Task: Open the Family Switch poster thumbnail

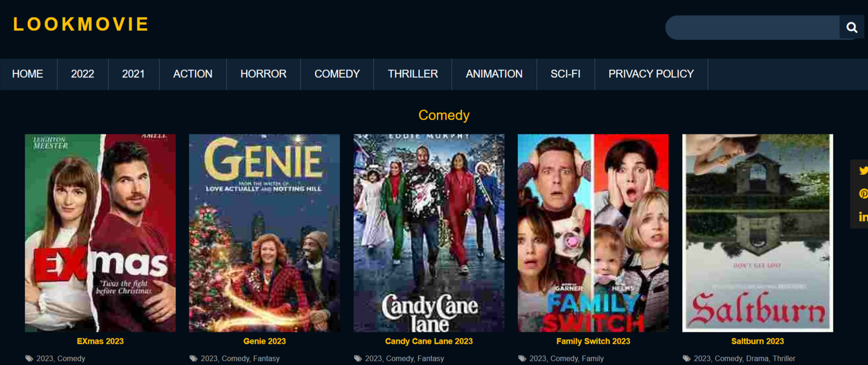Action: point(593,233)
